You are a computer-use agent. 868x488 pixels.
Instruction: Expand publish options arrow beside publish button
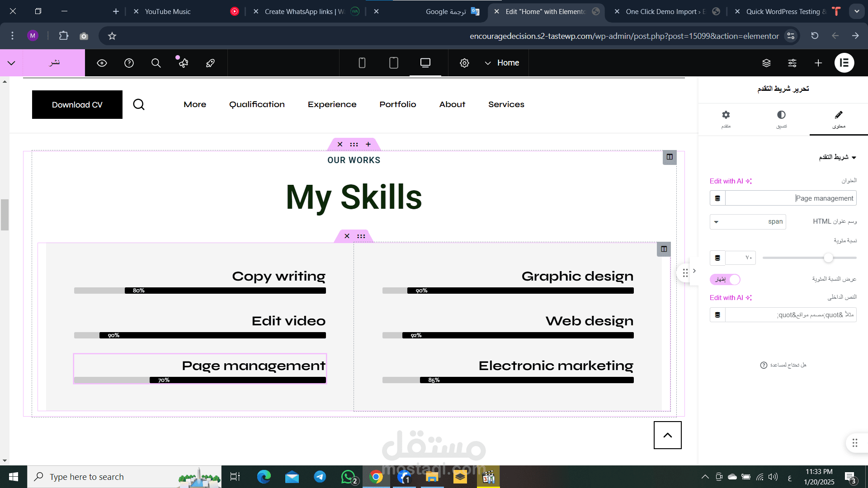[x=11, y=63]
